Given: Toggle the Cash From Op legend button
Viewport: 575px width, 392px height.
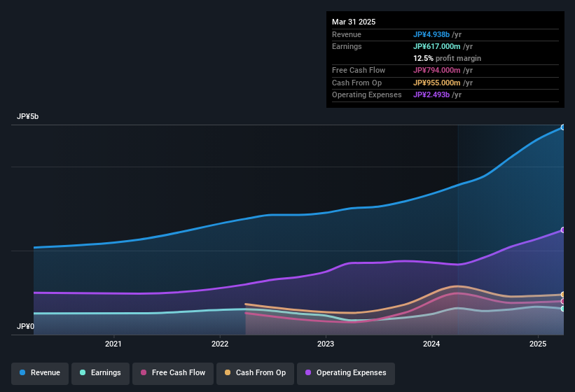Looking at the screenshot, I should (255, 374).
